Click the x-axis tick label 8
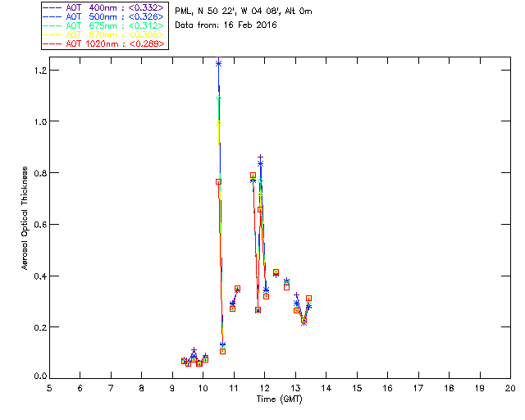This screenshot has height=420, width=525. point(142,388)
